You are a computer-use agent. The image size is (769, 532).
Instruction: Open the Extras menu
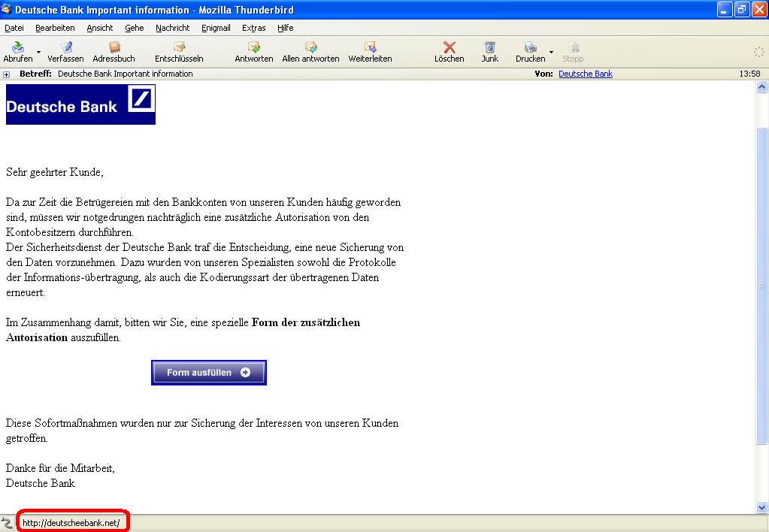tap(253, 28)
